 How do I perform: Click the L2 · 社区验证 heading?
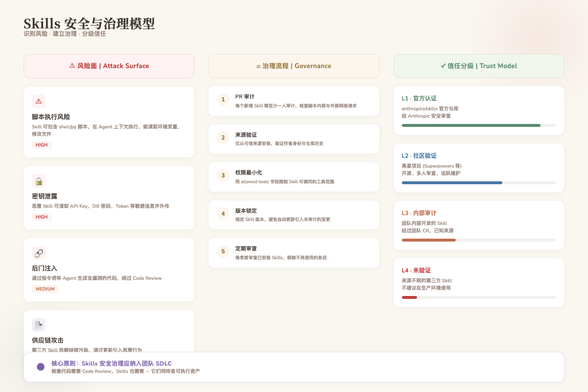point(419,156)
